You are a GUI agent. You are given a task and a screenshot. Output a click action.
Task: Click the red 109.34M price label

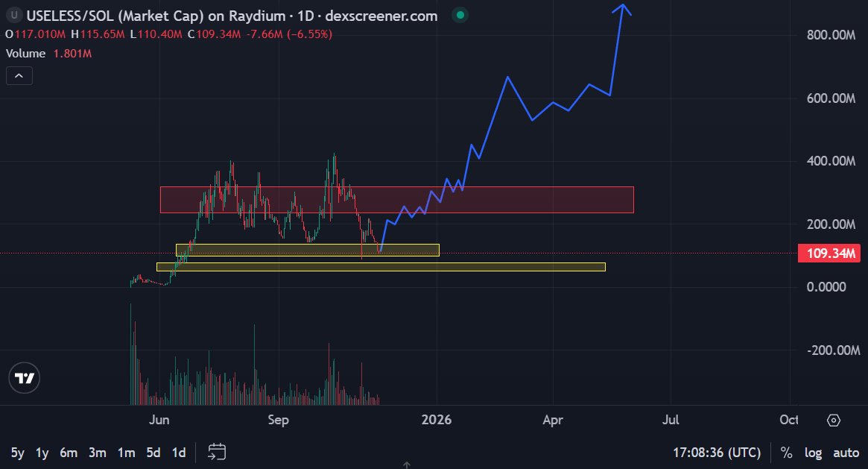point(829,254)
